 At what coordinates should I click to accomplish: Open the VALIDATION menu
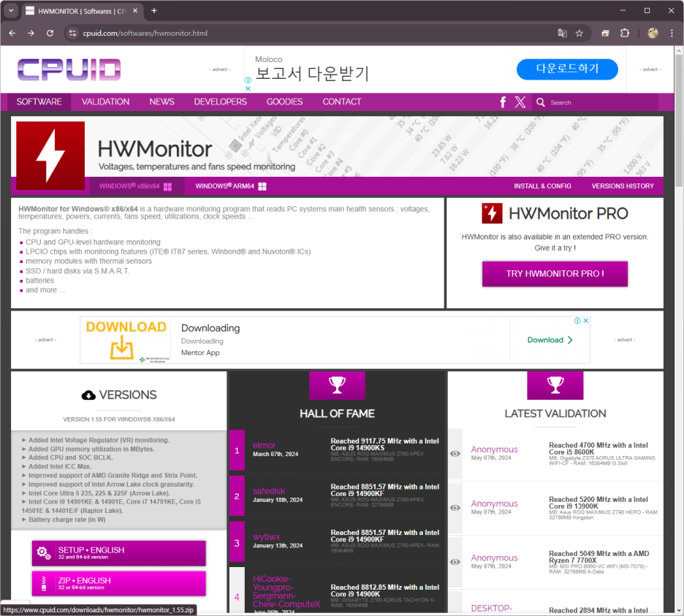tap(105, 102)
